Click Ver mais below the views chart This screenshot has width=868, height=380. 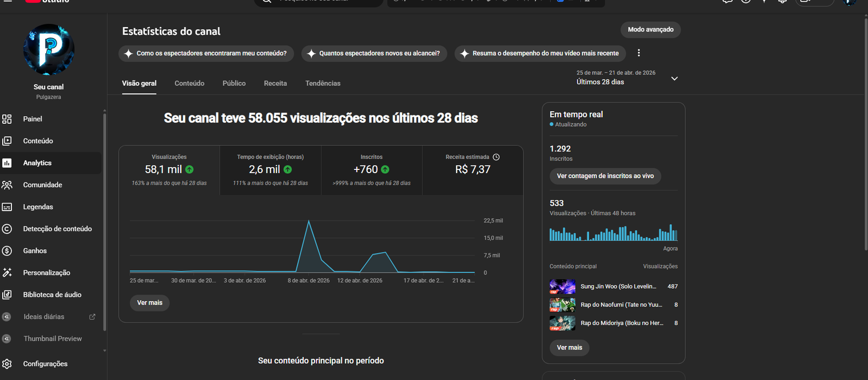tap(150, 303)
